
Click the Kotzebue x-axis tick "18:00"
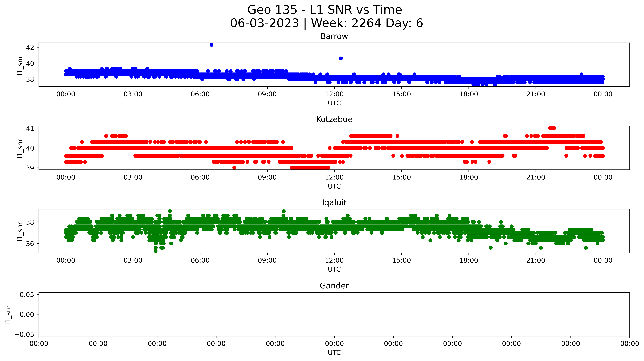469,177
